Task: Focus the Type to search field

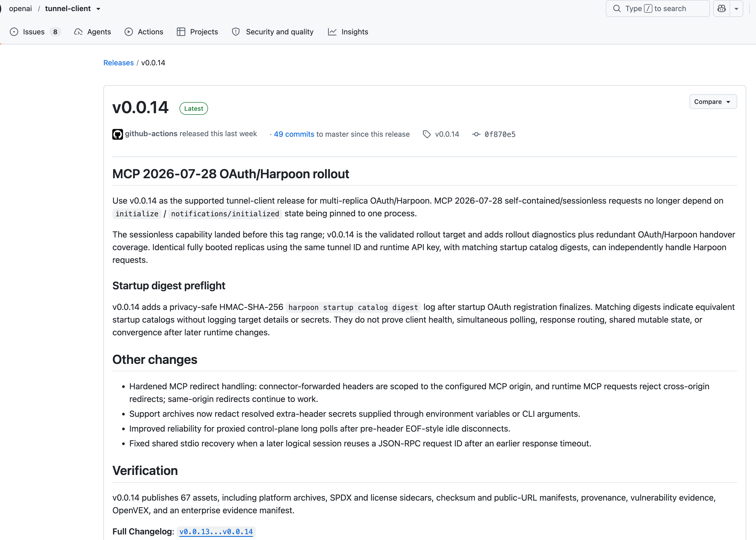Action: pyautogui.click(x=658, y=9)
